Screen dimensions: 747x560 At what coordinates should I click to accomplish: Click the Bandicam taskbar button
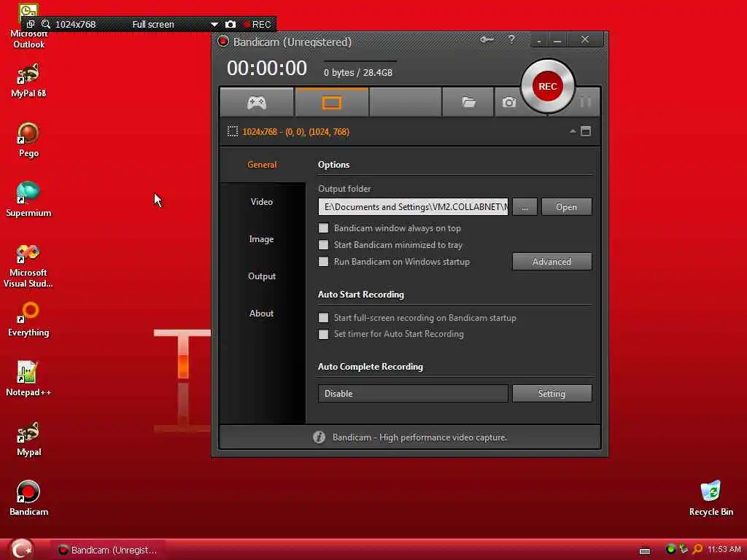point(108,550)
